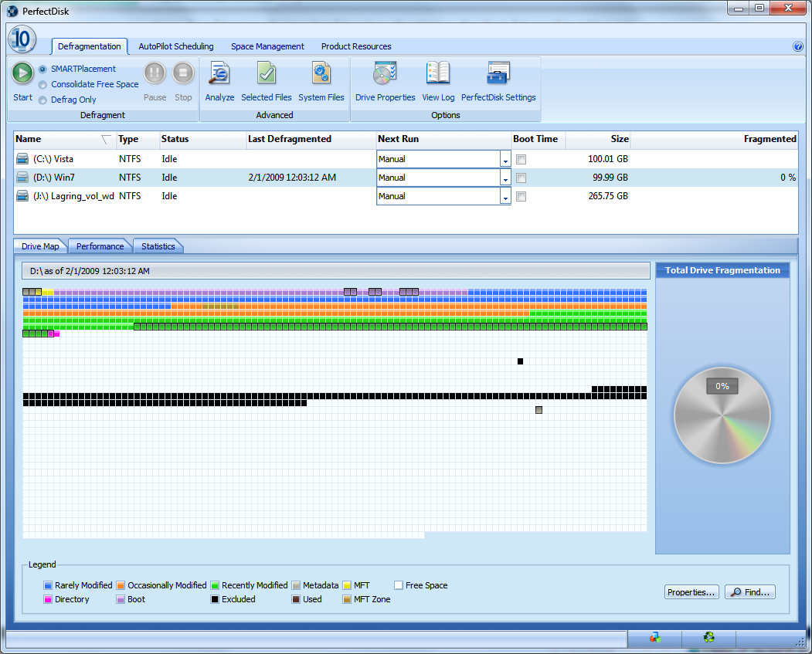The height and width of the screenshot is (654, 812).
Task: Sort by Last Defragmented column header
Action: point(311,139)
